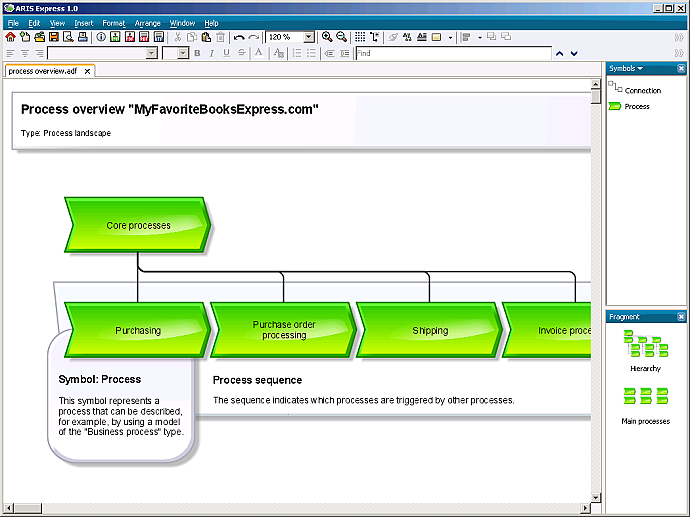Create a new model with the new-document icon
Viewport: 690px width, 517px height.
coord(25,37)
